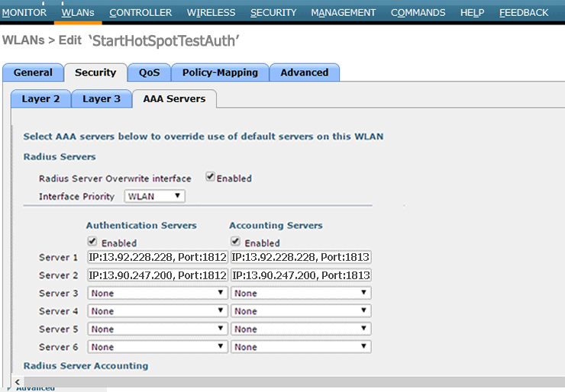Click the FEEDBACK link
This screenshot has width=565, height=392.
pos(523,12)
